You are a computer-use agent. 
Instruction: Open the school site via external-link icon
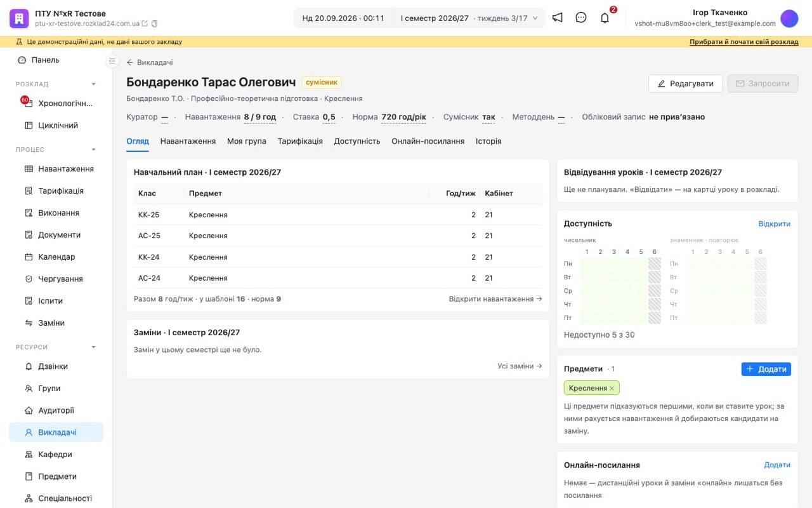145,23
